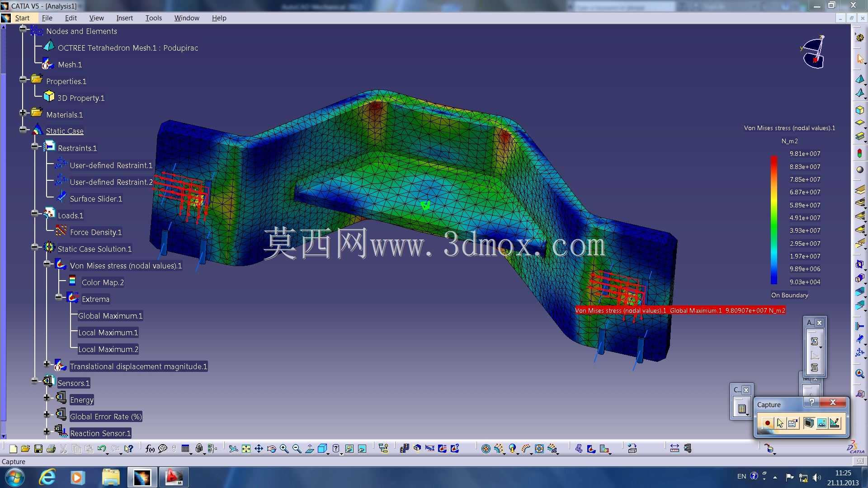Image resolution: width=868 pixels, height=488 pixels.
Task: Select Color Map.2 in the tree
Action: (x=103, y=282)
